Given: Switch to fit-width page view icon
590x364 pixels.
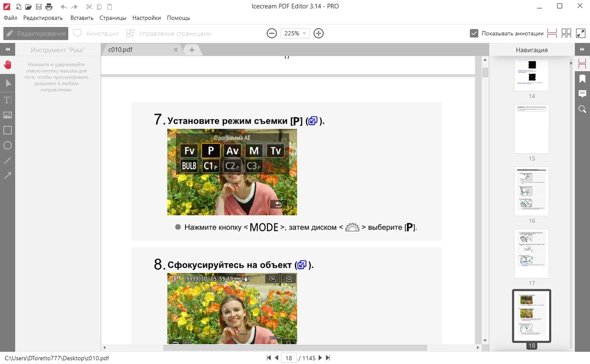Looking at the screenshot, I should click(552, 33).
